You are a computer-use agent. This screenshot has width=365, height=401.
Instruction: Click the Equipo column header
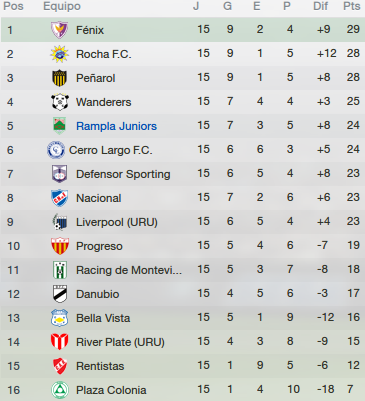coord(62,6)
